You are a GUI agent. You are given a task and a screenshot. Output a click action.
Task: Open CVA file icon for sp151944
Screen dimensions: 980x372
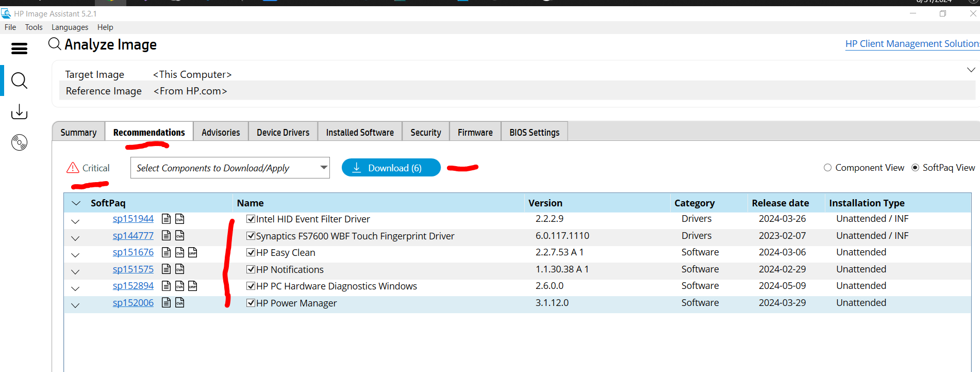pyautogui.click(x=179, y=219)
